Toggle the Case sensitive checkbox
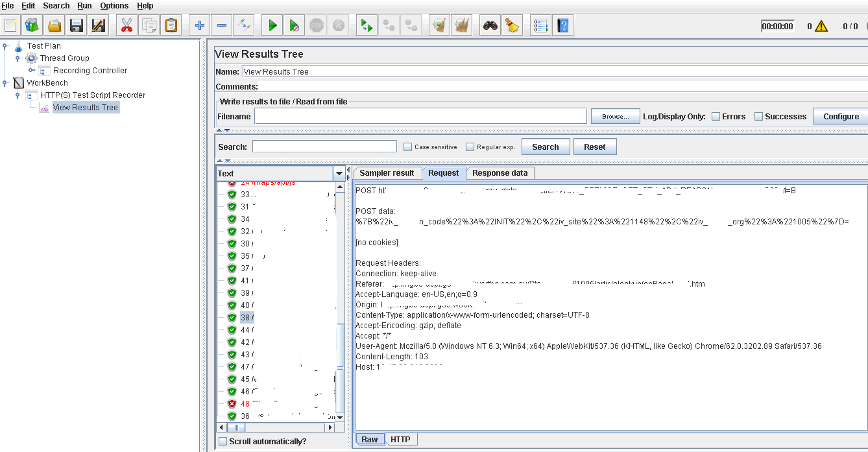868x452 pixels. click(x=408, y=147)
